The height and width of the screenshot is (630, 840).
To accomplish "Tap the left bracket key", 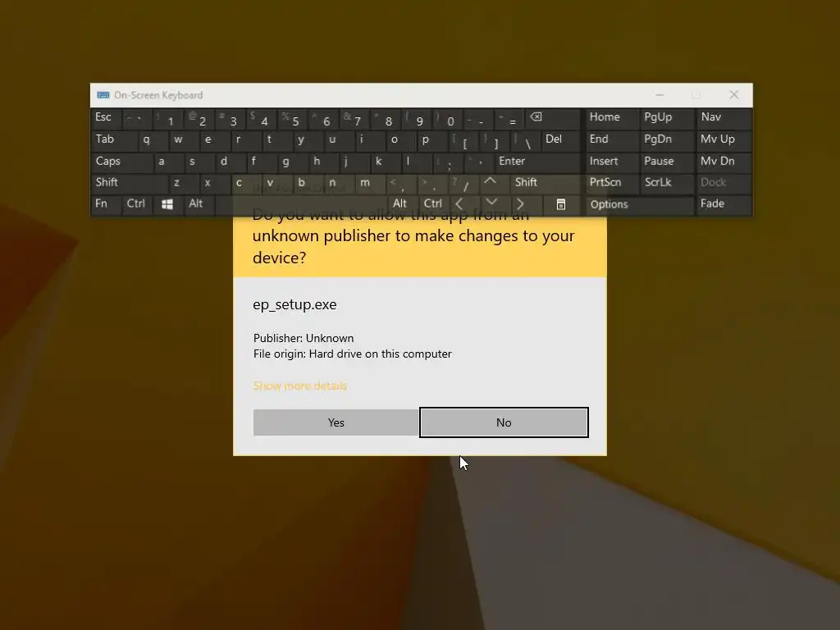I will pyautogui.click(x=463, y=139).
